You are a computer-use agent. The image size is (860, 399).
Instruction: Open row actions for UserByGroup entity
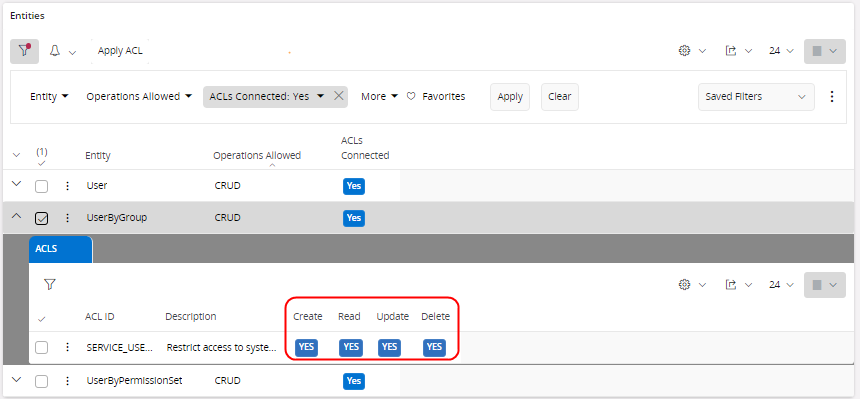[x=67, y=218]
